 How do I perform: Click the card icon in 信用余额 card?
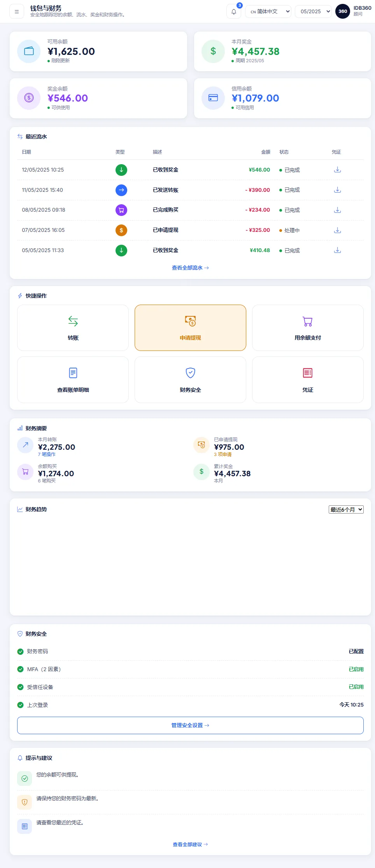pos(213,98)
